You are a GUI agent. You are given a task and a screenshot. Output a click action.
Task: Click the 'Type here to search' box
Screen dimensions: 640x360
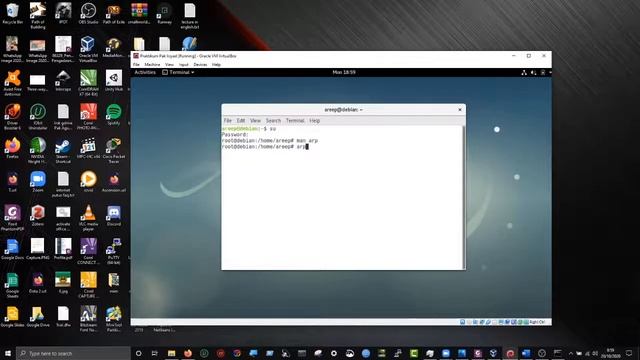[73, 353]
